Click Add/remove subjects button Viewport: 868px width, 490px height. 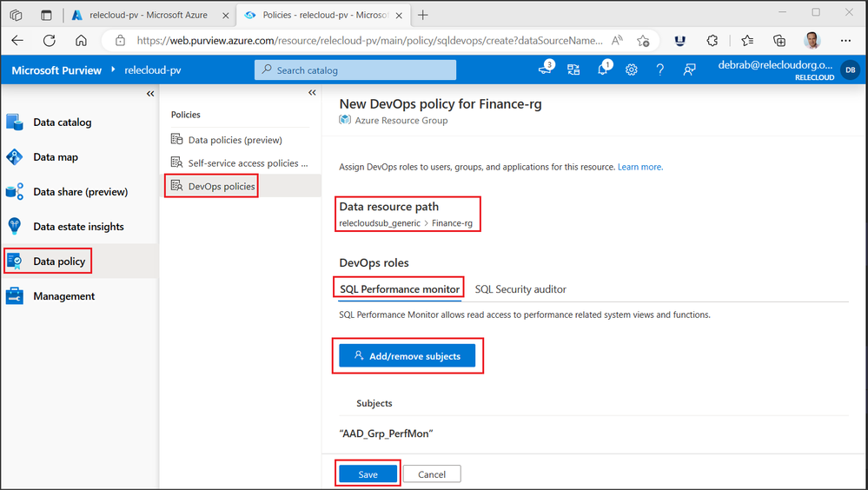(407, 356)
